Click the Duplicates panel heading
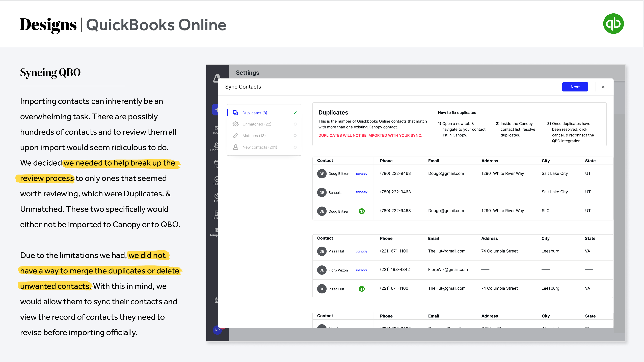 (333, 112)
